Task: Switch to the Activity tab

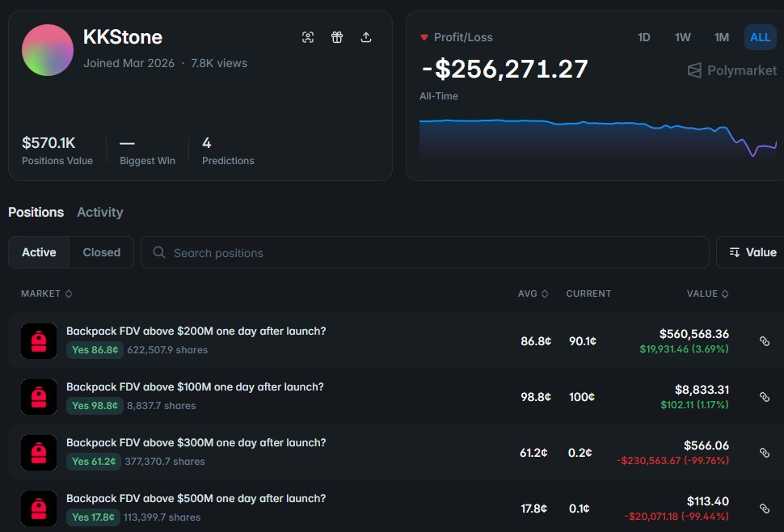Action: (x=100, y=212)
